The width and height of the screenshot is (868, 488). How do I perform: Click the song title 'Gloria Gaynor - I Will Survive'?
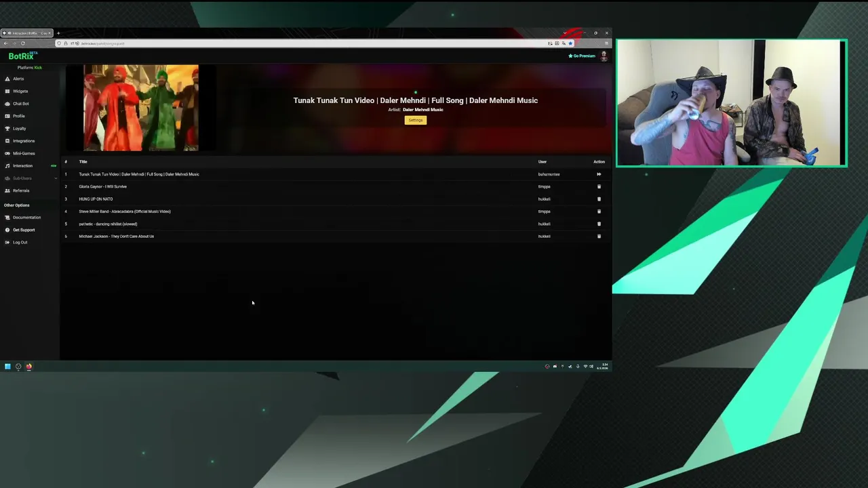pos(102,186)
